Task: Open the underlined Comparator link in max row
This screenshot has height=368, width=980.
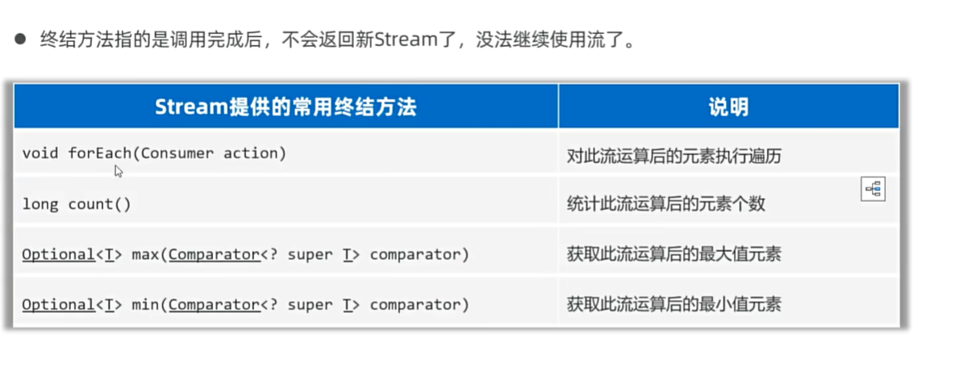Action: 214,254
